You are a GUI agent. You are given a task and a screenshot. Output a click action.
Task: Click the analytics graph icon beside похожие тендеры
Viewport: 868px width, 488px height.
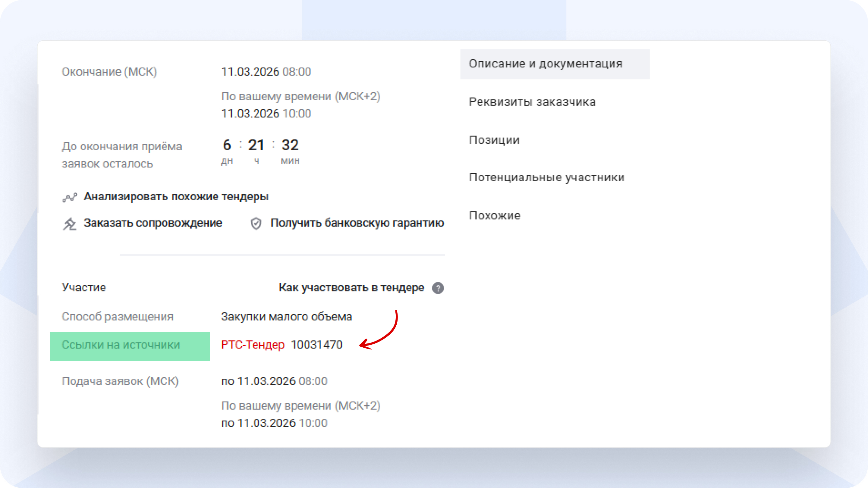pos(70,197)
